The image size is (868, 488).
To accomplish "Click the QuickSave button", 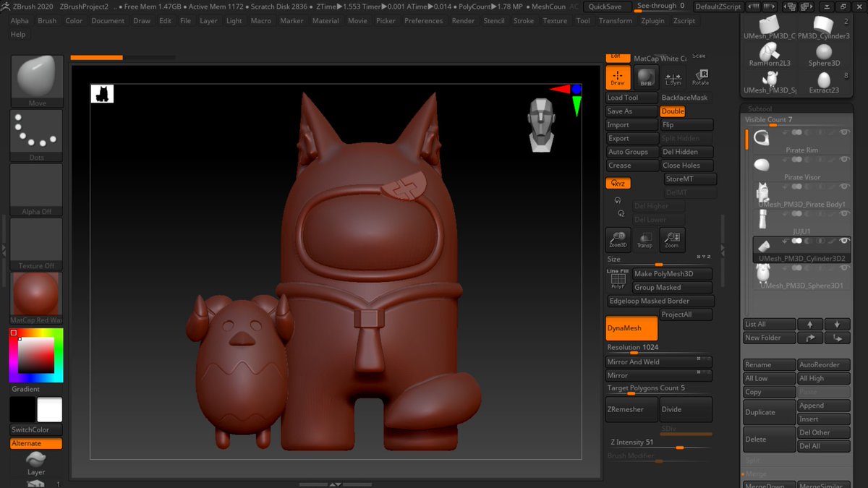I will [x=605, y=7].
